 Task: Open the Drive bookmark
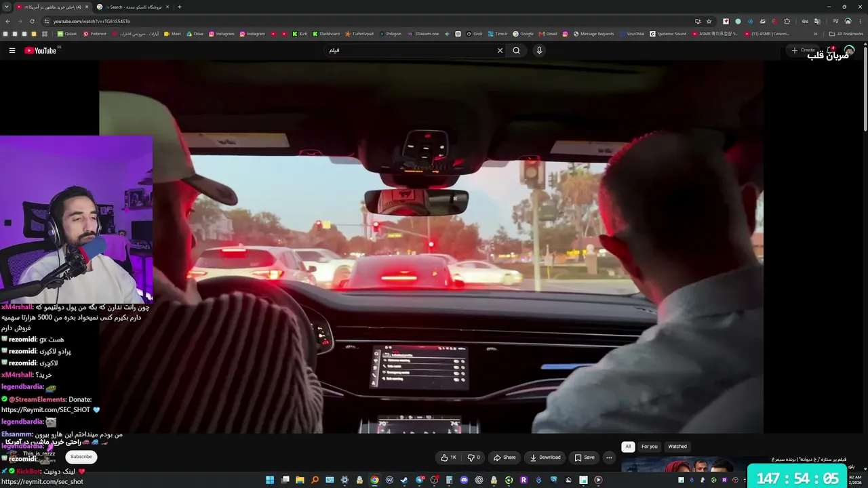(195, 34)
